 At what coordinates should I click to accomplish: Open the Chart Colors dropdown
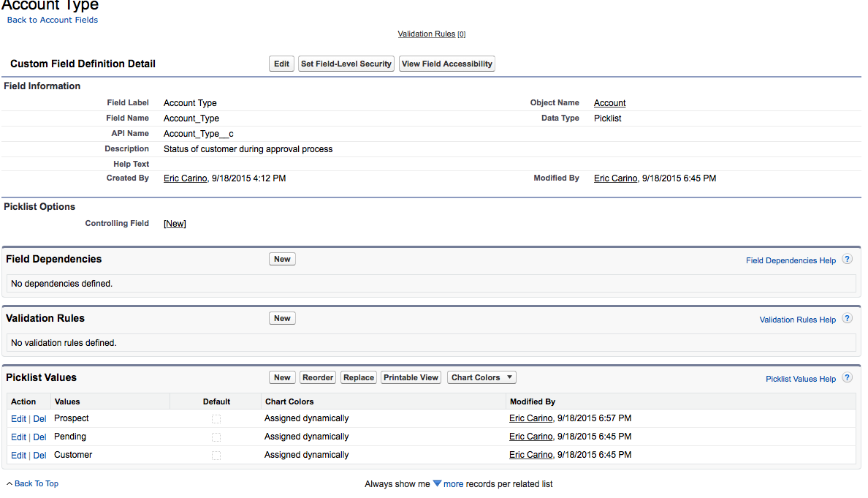coord(481,378)
